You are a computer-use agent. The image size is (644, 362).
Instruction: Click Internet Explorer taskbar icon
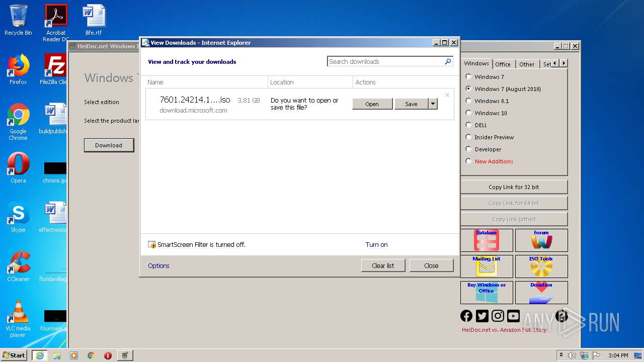pos(40,355)
